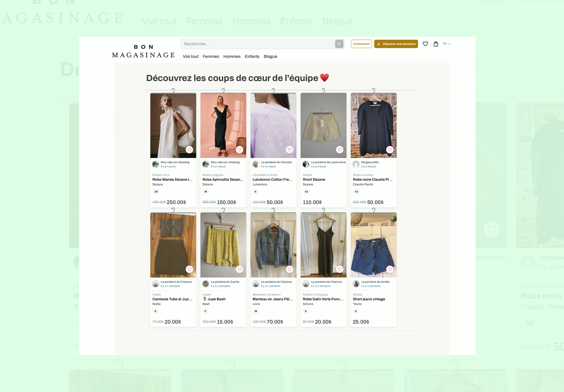Expand the Fr language dropdown

[x=447, y=44]
